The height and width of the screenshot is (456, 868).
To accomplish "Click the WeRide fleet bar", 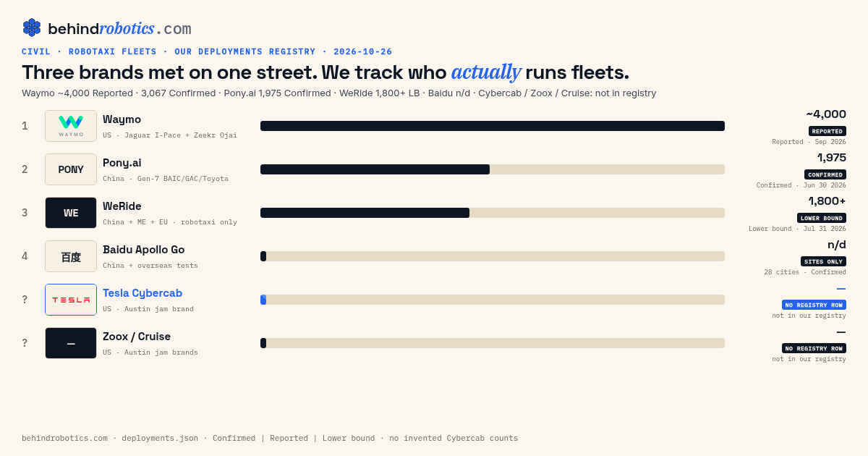I will pyautogui.click(x=493, y=213).
